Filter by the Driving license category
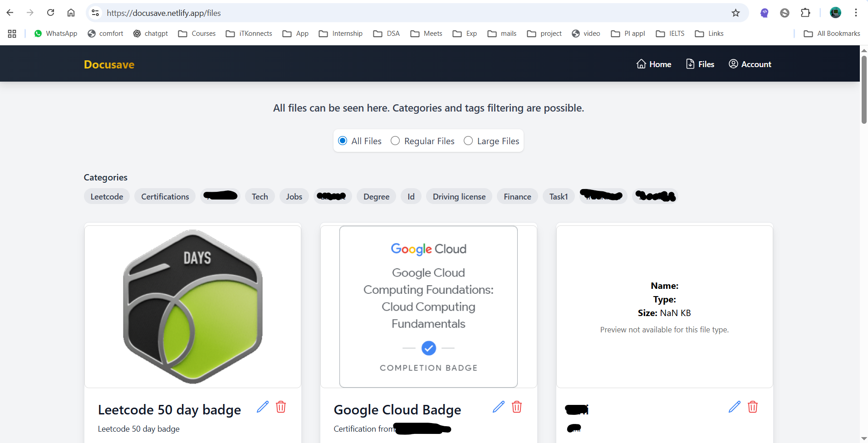This screenshot has height=443, width=868. point(459,196)
